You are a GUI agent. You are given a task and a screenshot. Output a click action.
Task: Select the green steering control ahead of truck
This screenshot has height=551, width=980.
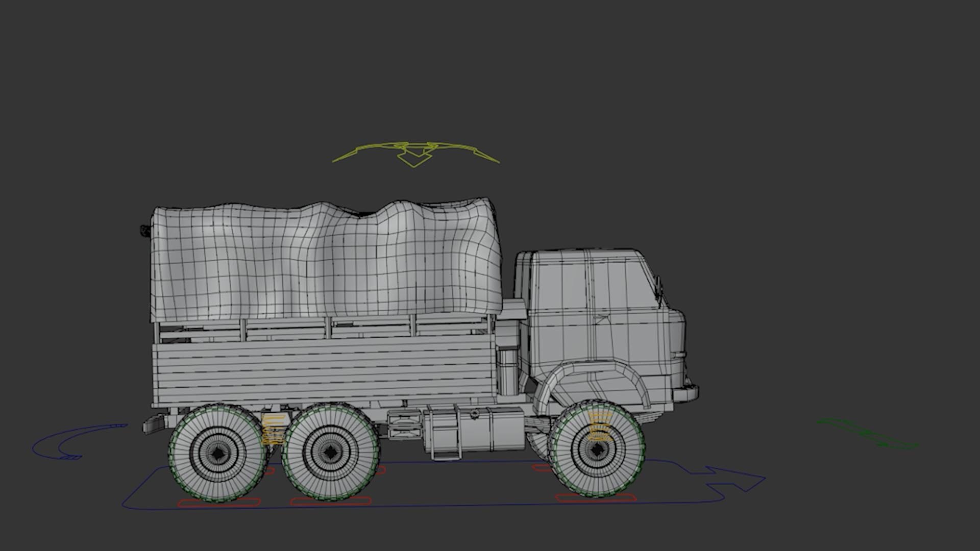click(x=868, y=434)
